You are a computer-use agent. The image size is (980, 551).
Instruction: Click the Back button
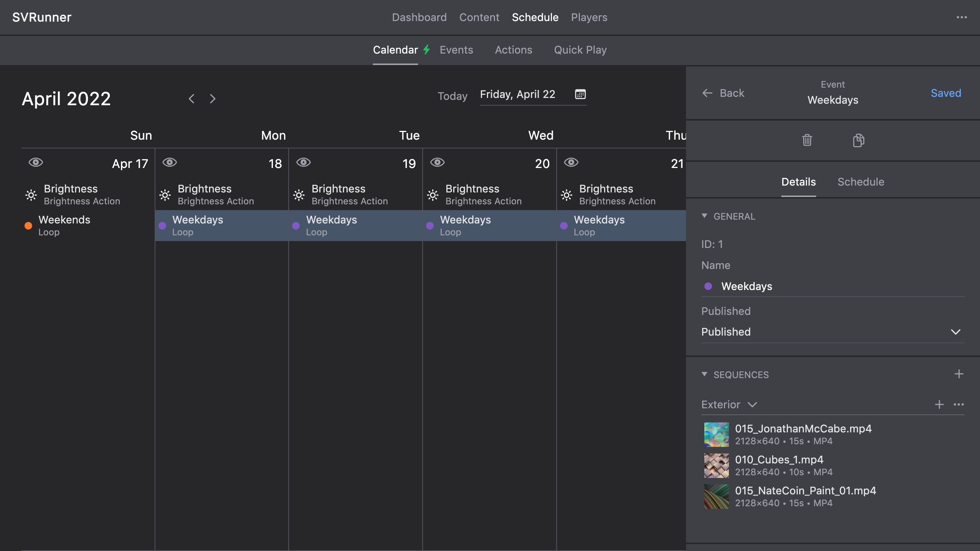(x=723, y=93)
